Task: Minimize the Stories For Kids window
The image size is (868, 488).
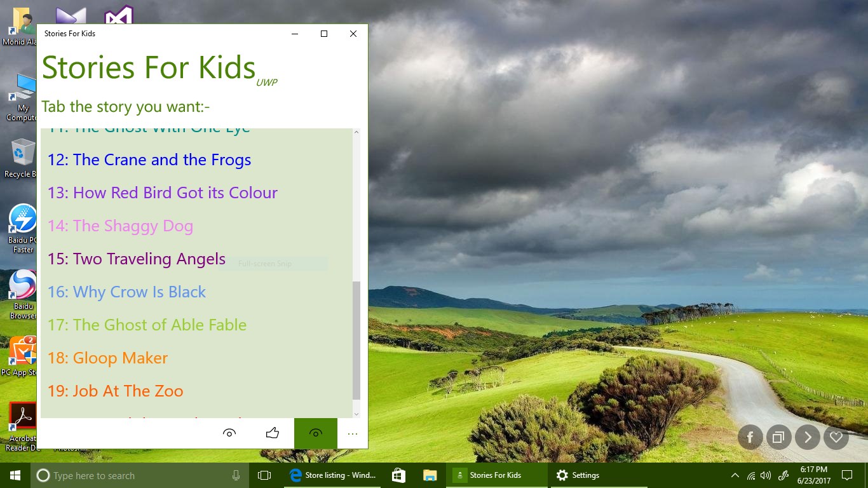Action: [x=295, y=34]
